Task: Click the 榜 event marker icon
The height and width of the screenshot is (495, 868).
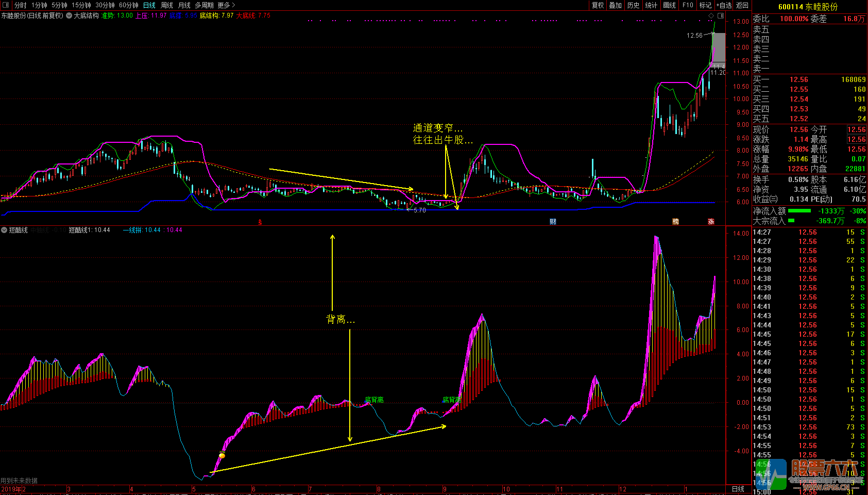Action: click(675, 222)
